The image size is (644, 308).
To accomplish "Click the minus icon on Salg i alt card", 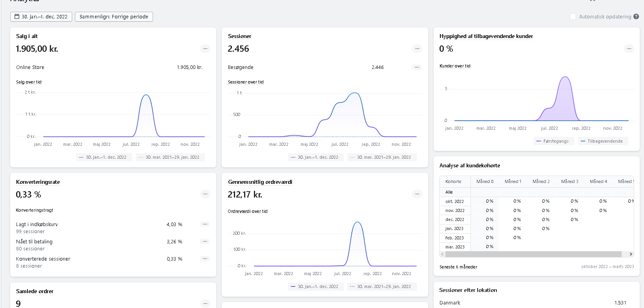I will [205, 49].
